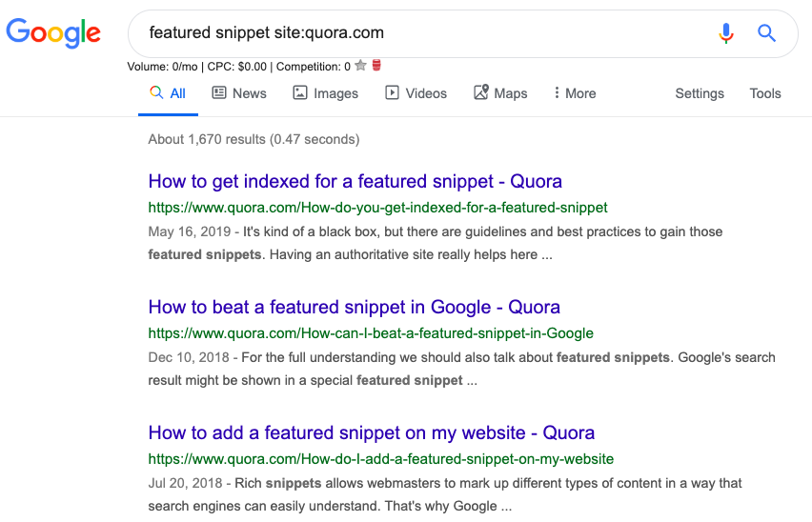The width and height of the screenshot is (812, 522).
Task: Click the red database icon beside star
Action: click(x=376, y=65)
